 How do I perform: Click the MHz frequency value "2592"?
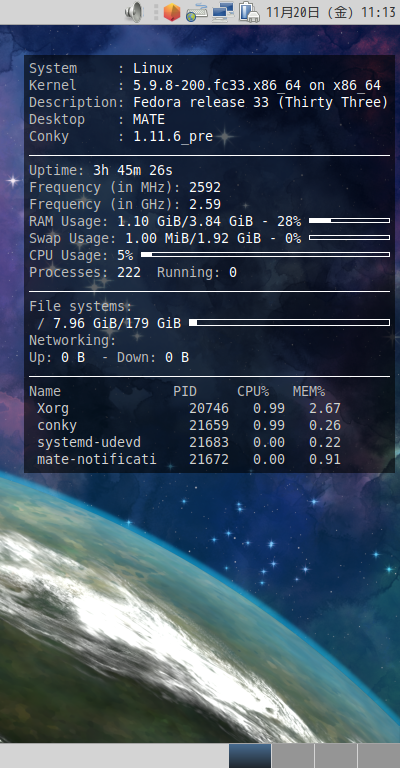(205, 188)
